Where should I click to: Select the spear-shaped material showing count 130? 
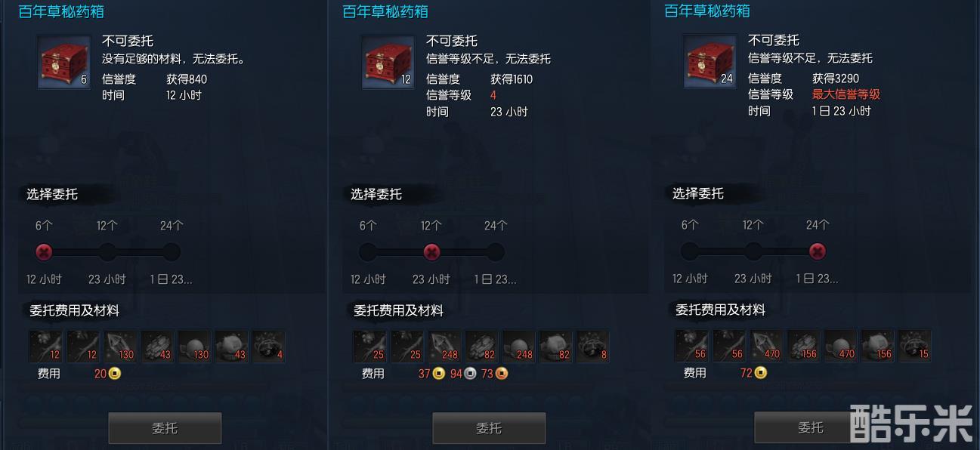click(x=120, y=347)
